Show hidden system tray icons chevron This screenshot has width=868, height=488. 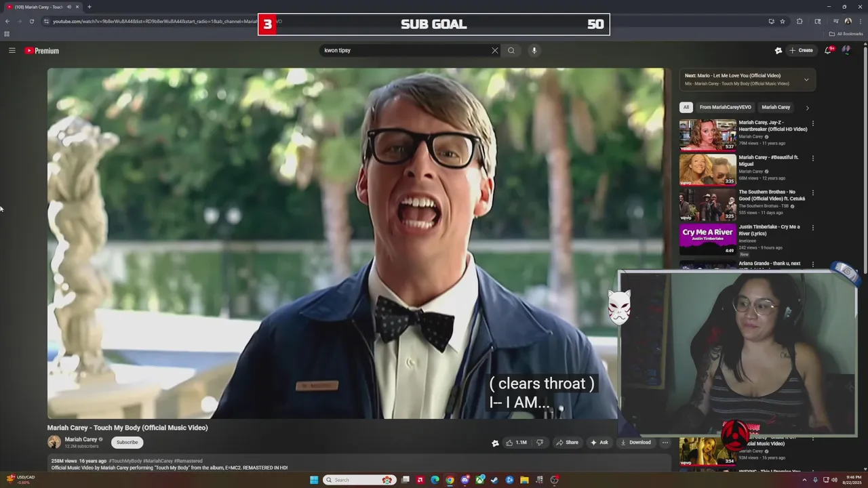[x=804, y=480]
